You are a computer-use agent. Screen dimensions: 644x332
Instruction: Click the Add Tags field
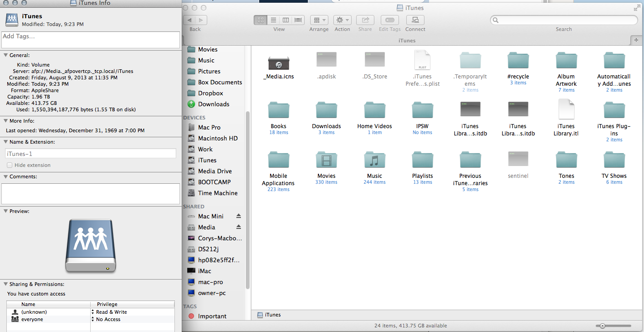pos(91,40)
